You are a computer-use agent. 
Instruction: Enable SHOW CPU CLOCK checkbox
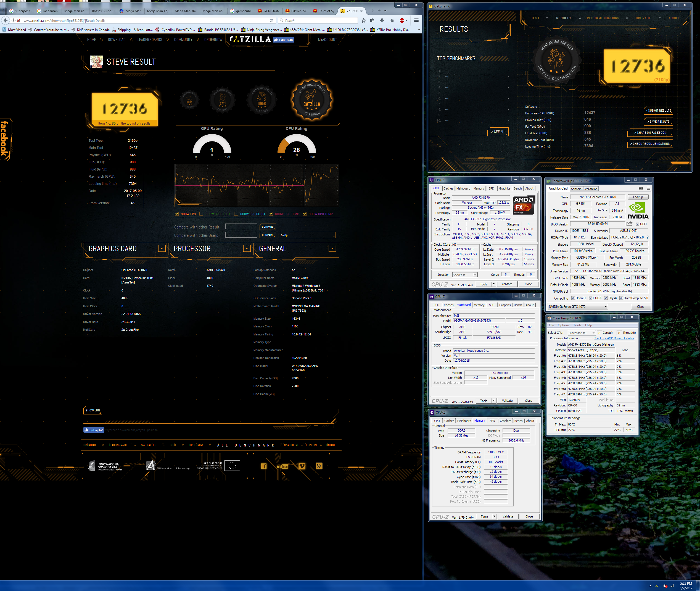[236, 214]
